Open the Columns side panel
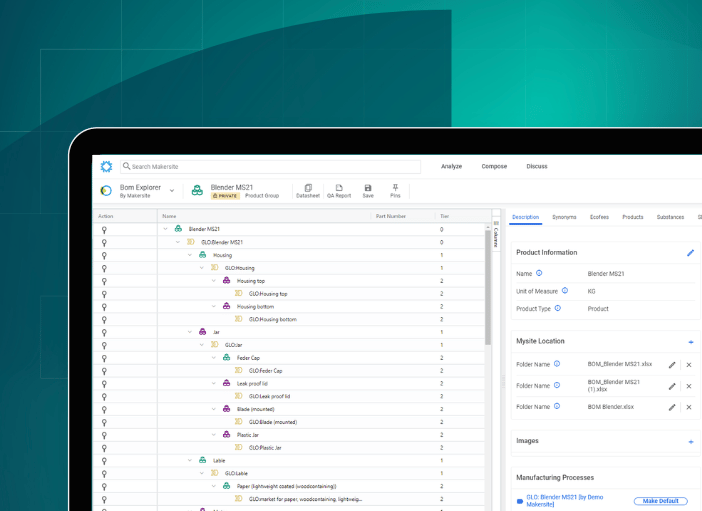Image resolution: width=702 pixels, height=511 pixels. click(496, 234)
